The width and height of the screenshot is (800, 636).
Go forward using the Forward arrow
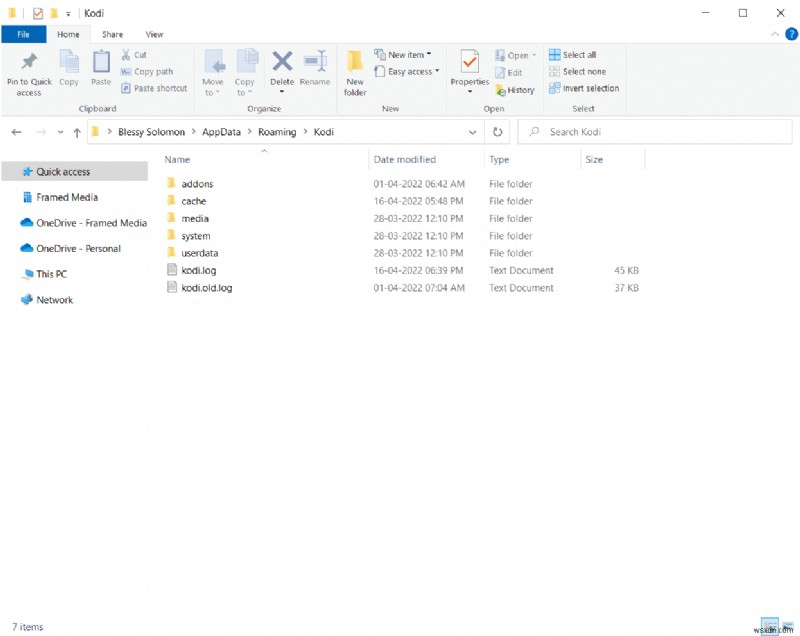(x=41, y=132)
